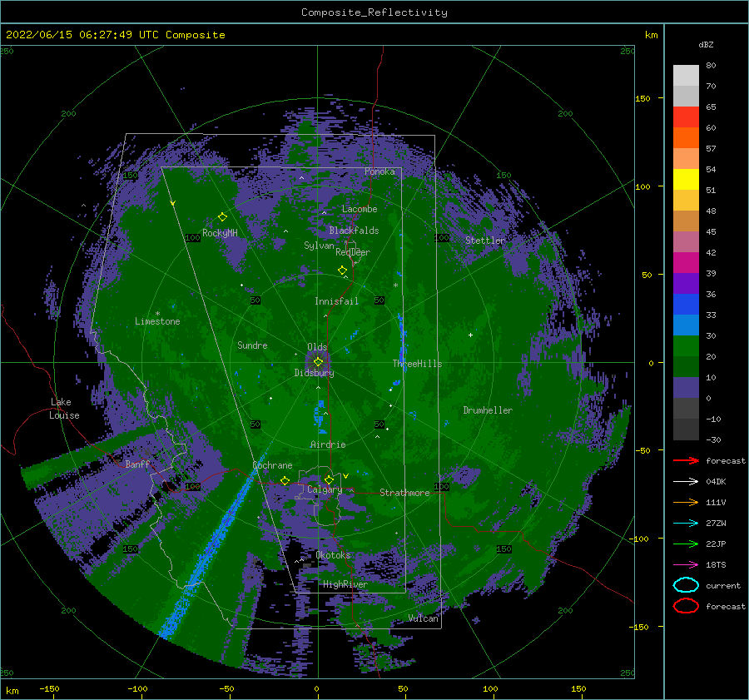Click the magenta 18TS arrow legend icon
This screenshot has height=700, width=749.
pos(686,565)
